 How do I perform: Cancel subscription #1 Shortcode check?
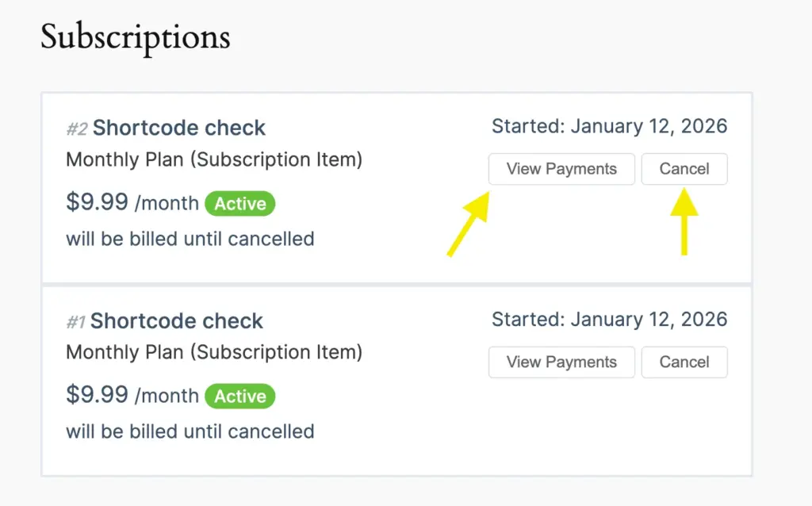(x=684, y=362)
